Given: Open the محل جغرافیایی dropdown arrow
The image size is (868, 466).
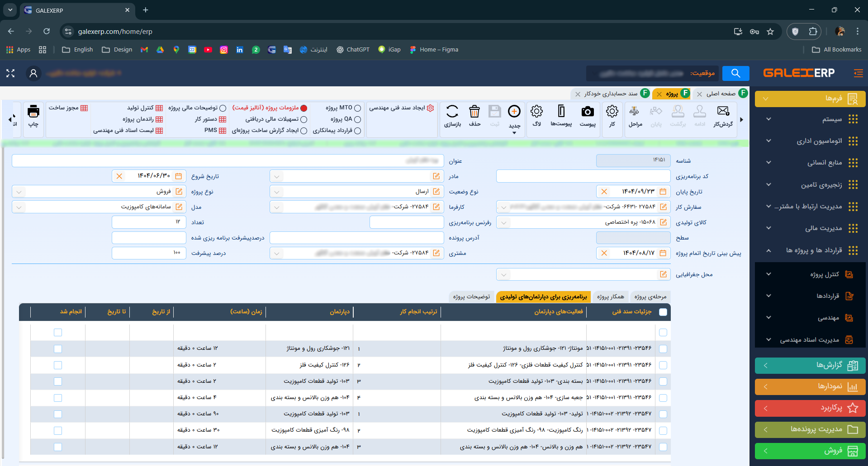Looking at the screenshot, I should click(503, 274).
